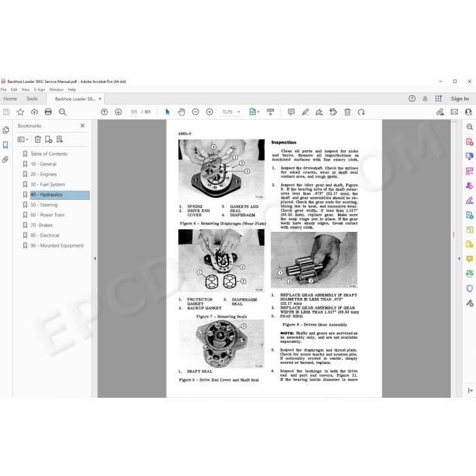Toggle the Bookmarks navigation pane button
The height and width of the screenshot is (476, 476).
5,145
